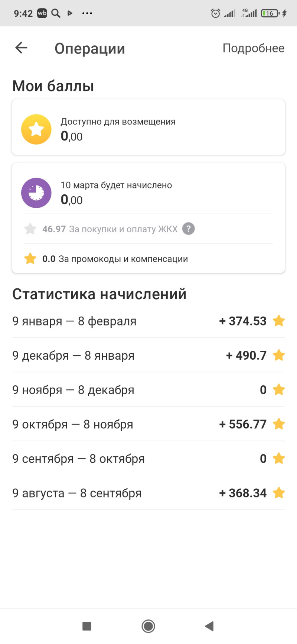Open the question mark help icon
Viewport: 297px width, 644px height.
[x=189, y=229]
